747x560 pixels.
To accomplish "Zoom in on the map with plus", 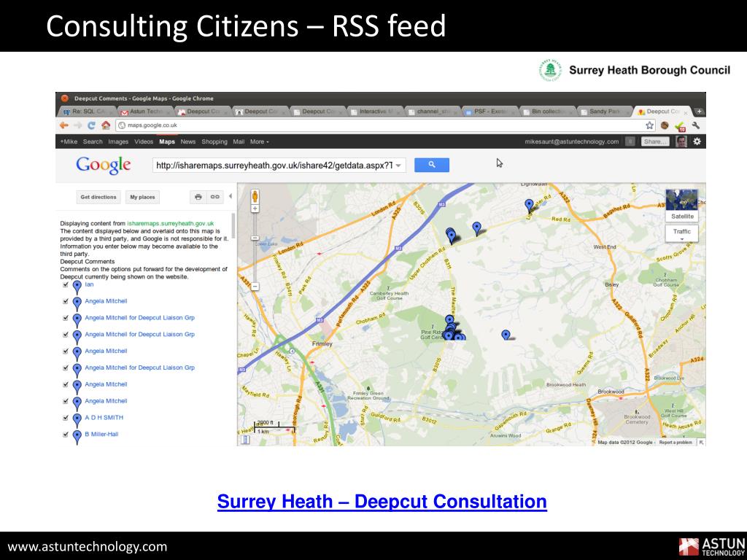I will [255, 209].
